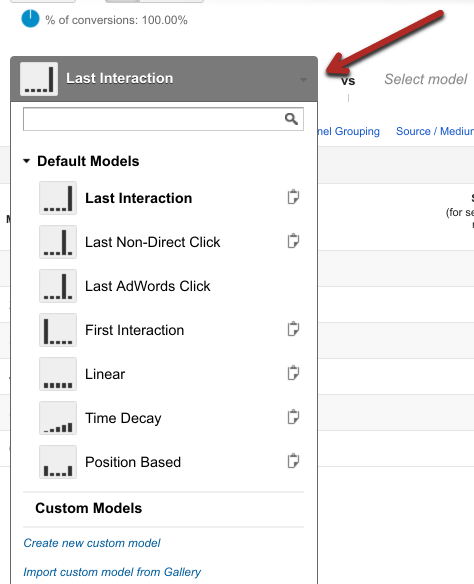
Task: Choose Last Interaction from the model list
Action: click(x=139, y=198)
